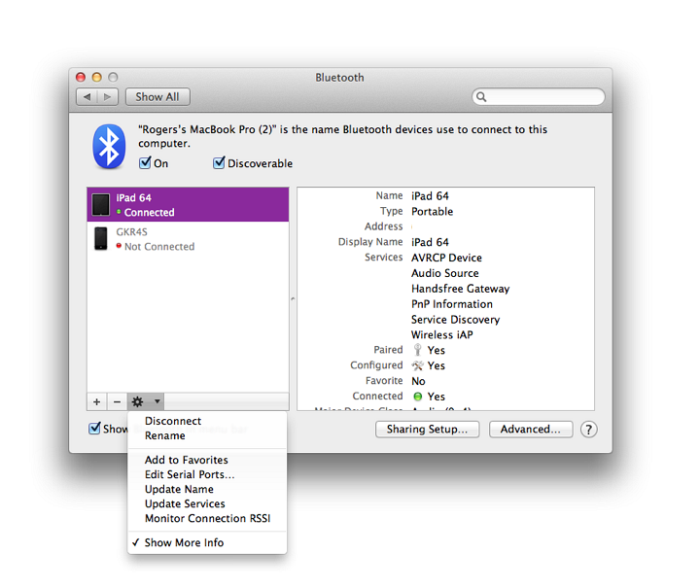Click the Show All button
Image resolution: width=700 pixels, height=588 pixels.
pos(157,97)
